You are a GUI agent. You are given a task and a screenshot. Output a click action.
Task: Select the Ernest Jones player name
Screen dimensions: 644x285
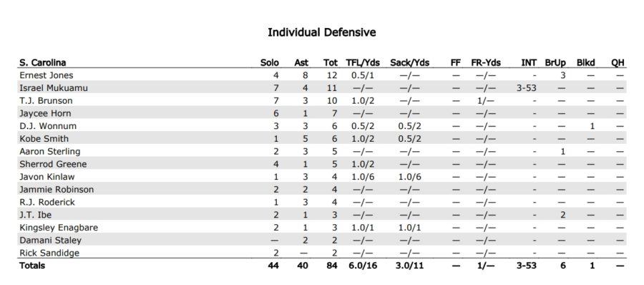pos(47,75)
